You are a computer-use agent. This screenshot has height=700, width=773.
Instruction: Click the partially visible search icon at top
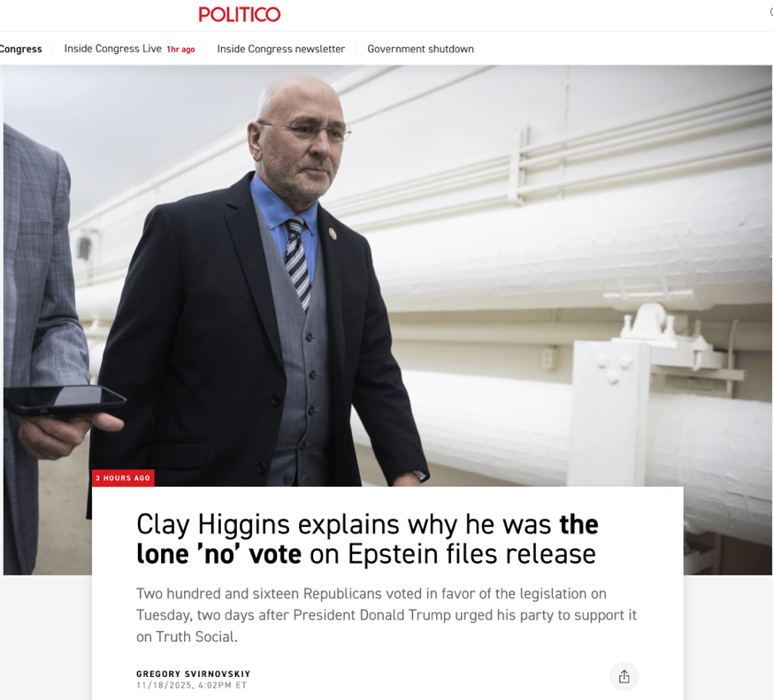(x=770, y=12)
